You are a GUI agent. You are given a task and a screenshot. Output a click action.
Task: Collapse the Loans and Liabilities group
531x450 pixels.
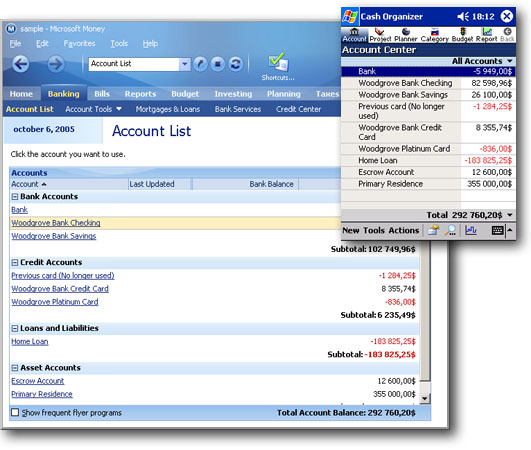point(15,328)
